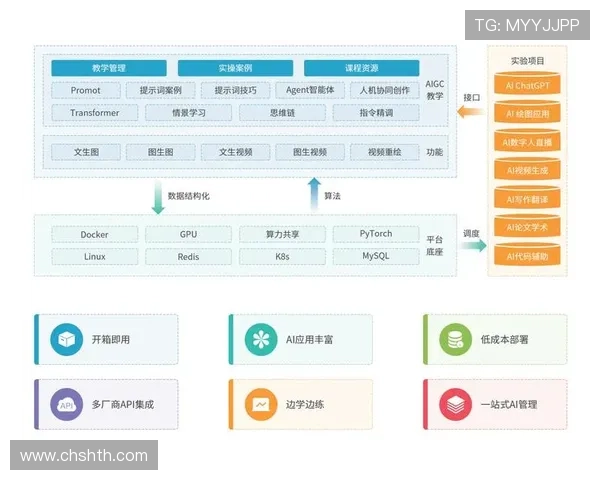Click the MySQL platform box
600x480 pixels.
point(376,256)
